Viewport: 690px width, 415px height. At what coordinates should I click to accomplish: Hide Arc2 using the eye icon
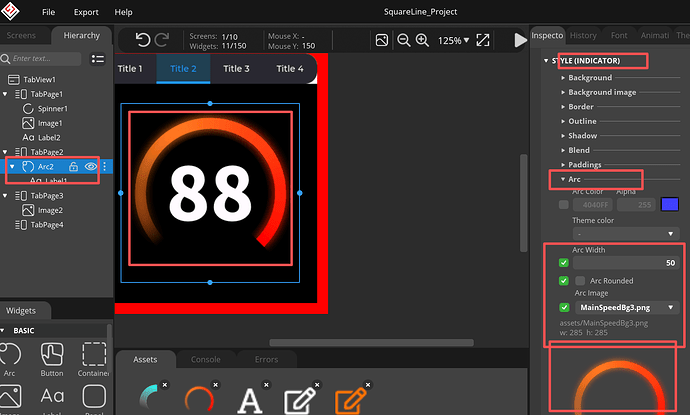[x=90, y=167]
